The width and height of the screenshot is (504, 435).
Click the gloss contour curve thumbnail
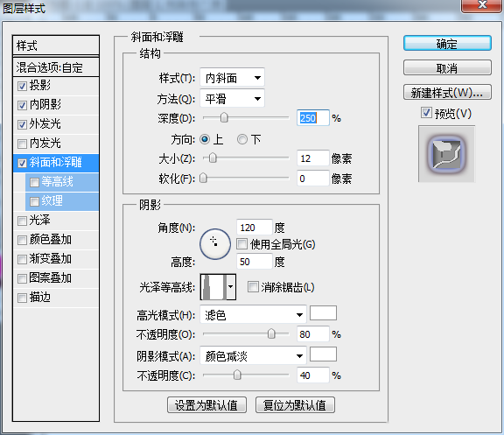(213, 287)
